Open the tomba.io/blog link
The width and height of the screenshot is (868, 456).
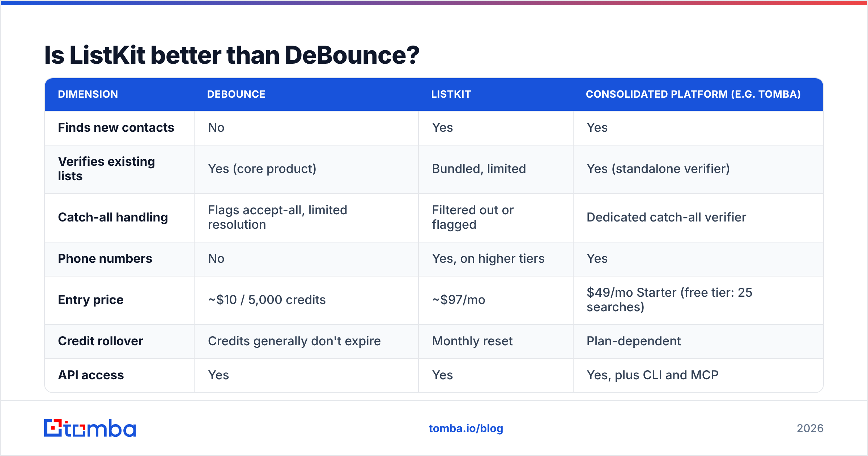click(x=466, y=428)
